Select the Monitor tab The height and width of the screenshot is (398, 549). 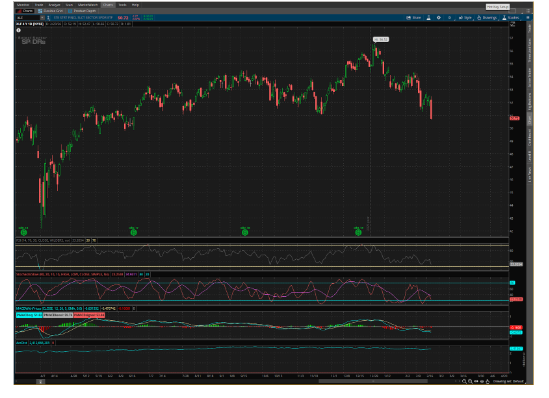point(23,5)
